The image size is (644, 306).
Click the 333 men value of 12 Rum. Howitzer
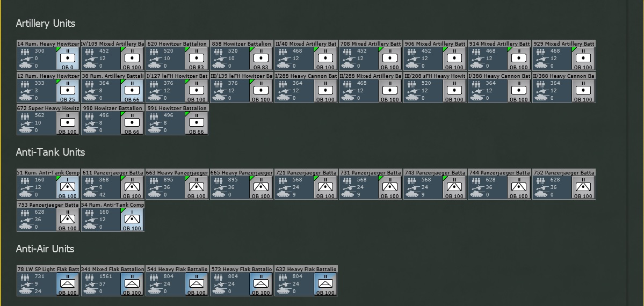pos(39,83)
